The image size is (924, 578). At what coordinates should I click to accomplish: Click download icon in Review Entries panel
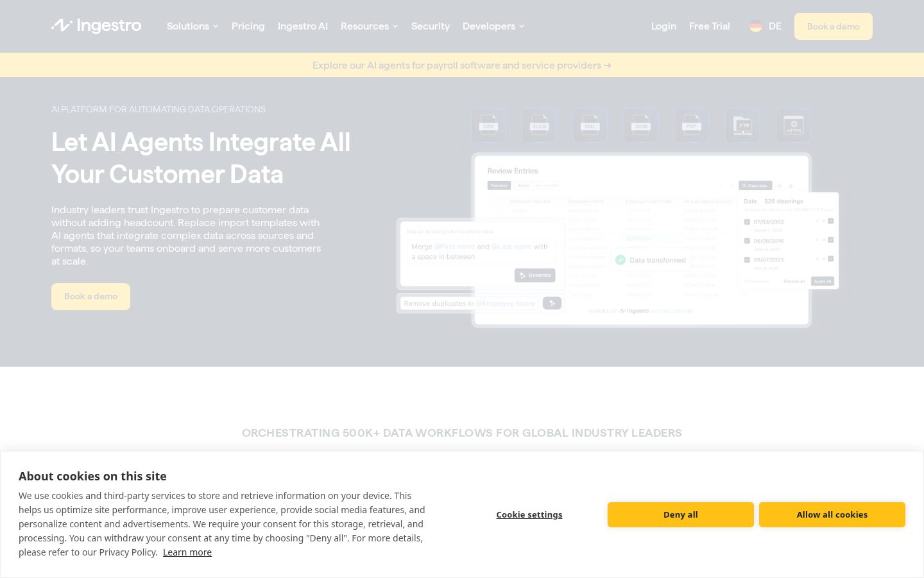pyautogui.click(x=791, y=186)
